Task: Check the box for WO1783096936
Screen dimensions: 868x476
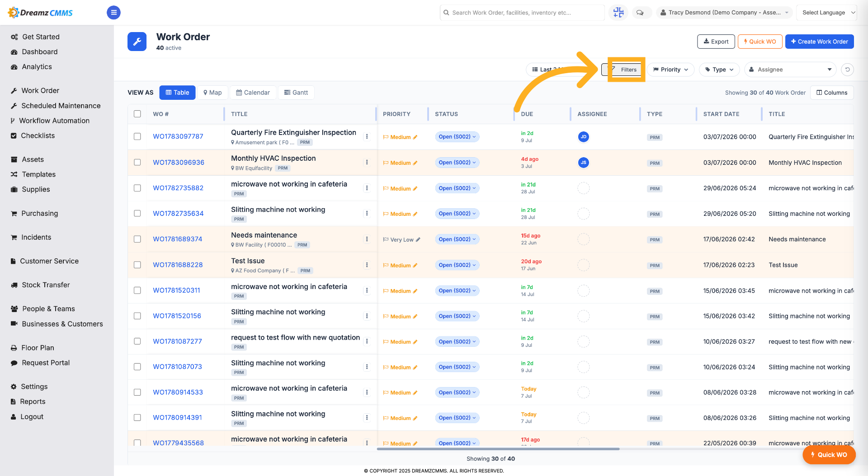Action: click(x=137, y=162)
